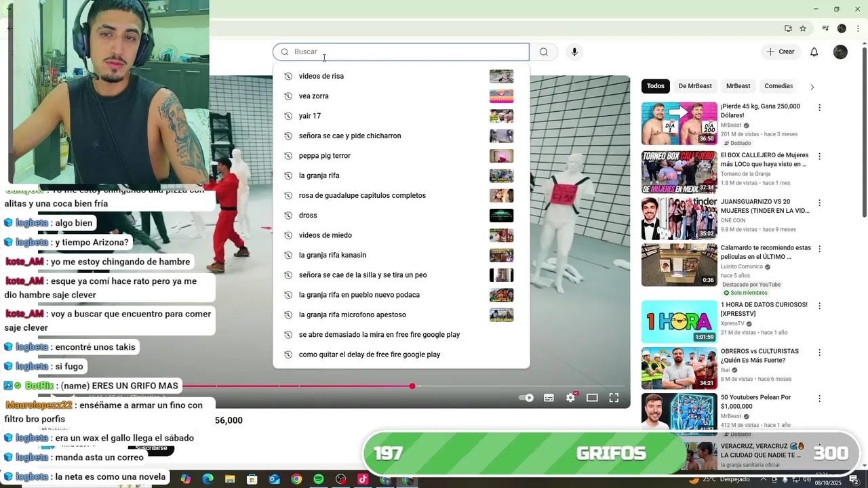Screen dimensions: 868x488
Task: Open Outlook from the taskbar
Action: click(x=274, y=479)
